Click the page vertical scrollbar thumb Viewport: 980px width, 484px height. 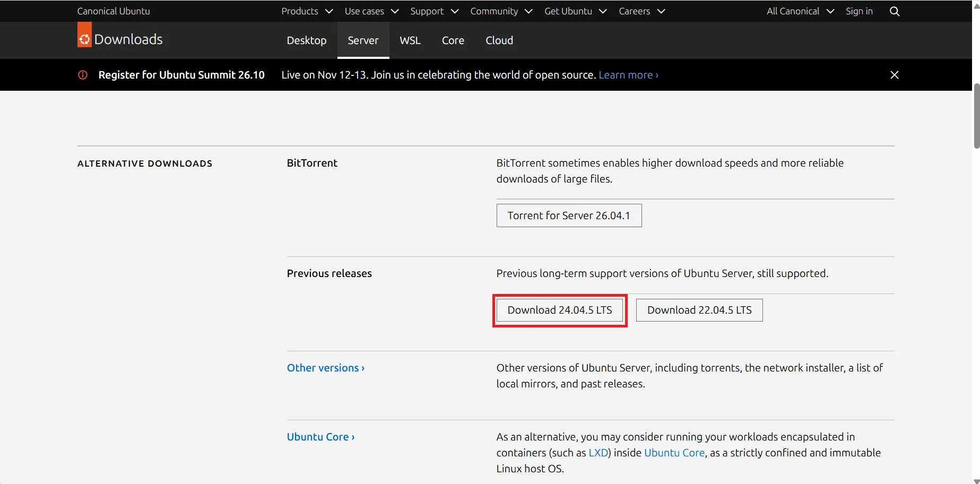click(976, 116)
